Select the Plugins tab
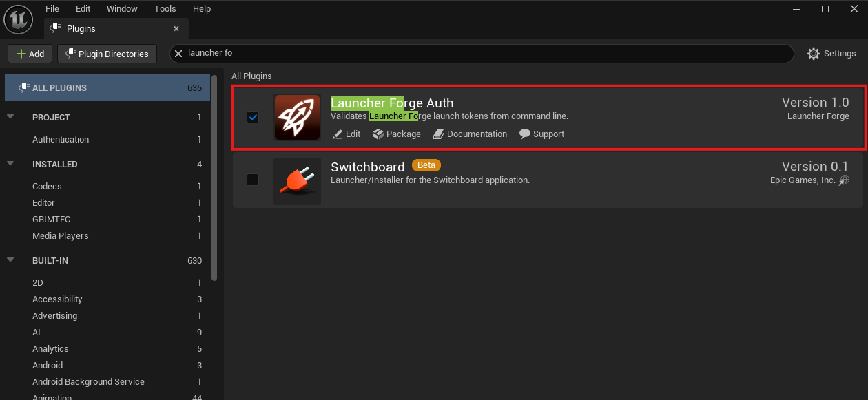Screen dimensions: 868x400 [116, 29]
